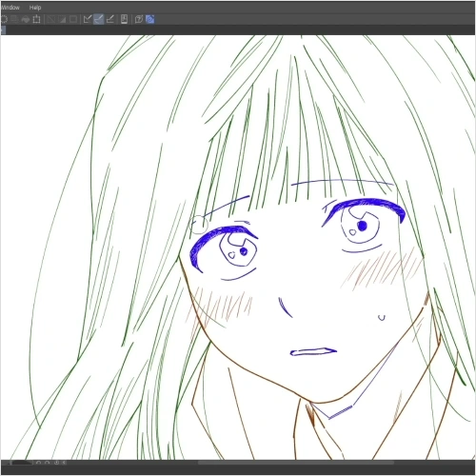Click the reset rotation icon
This screenshot has width=476, height=476.
coord(56,463)
